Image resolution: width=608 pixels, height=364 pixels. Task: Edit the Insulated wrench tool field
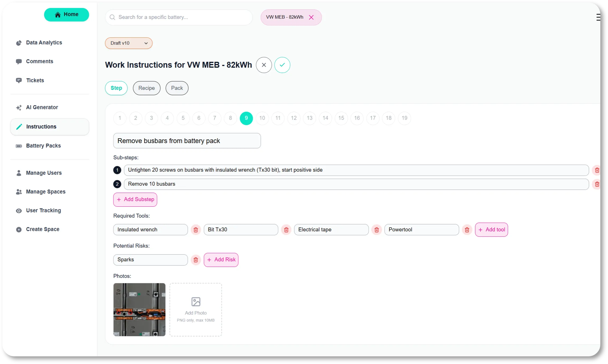click(x=150, y=230)
